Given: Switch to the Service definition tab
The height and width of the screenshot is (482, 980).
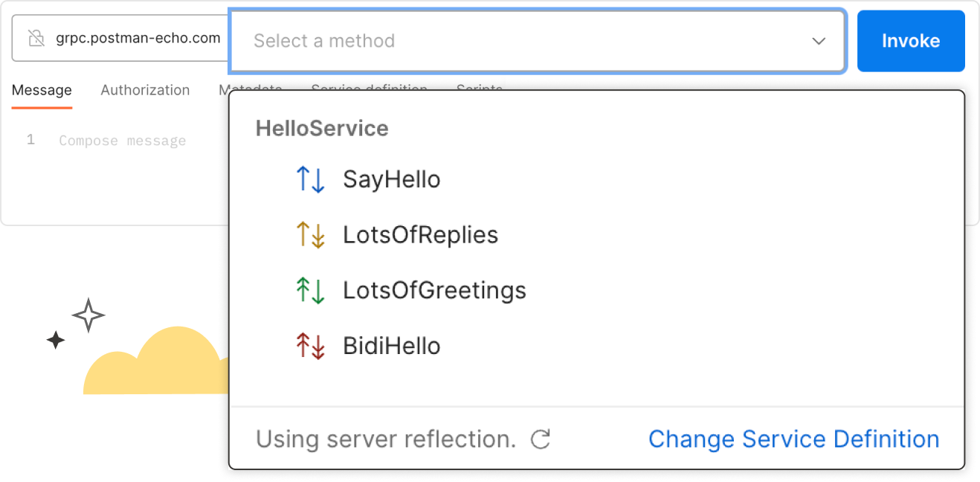Looking at the screenshot, I should point(369,89).
